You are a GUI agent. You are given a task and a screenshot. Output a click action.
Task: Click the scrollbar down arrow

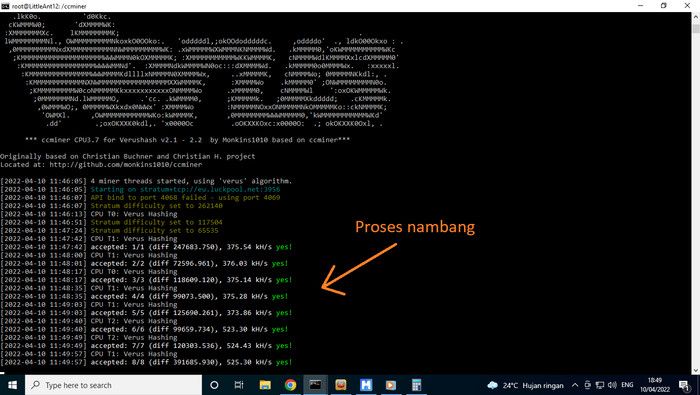696,370
